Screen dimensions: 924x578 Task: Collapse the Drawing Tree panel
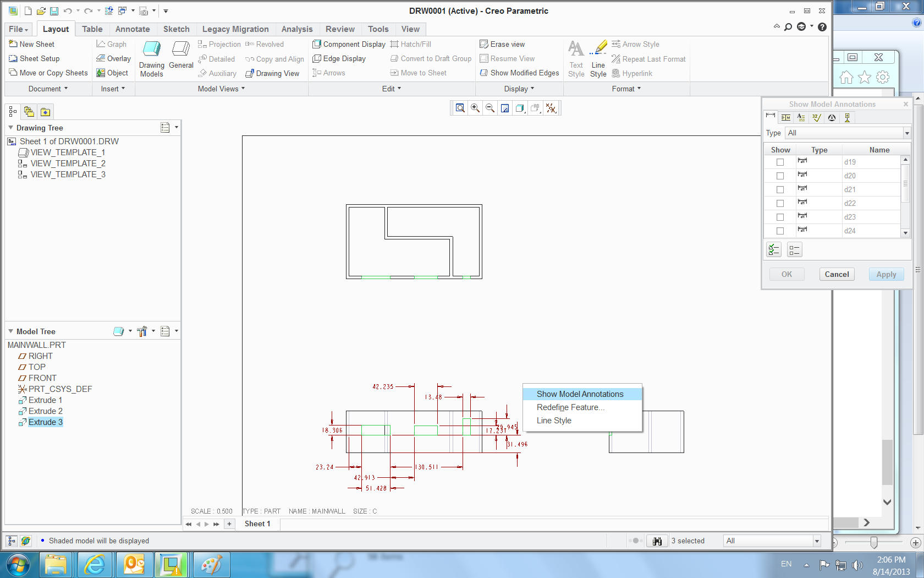pyautogui.click(x=10, y=128)
